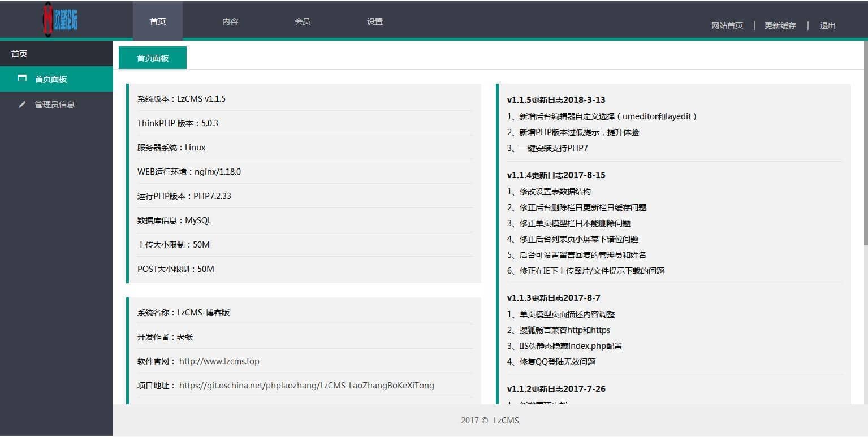This screenshot has width=868, height=437.
Task: Click the LzCMS text in the footer
Action: (x=506, y=421)
